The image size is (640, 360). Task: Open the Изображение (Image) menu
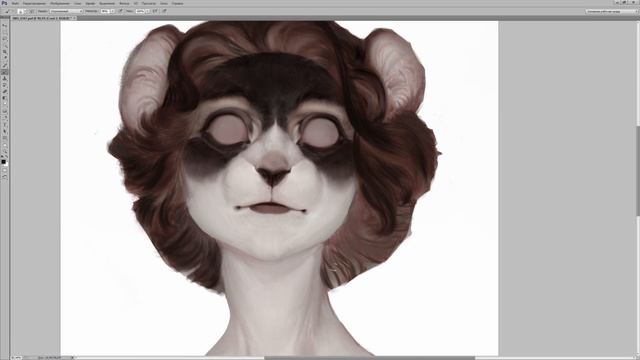pos(60,3)
